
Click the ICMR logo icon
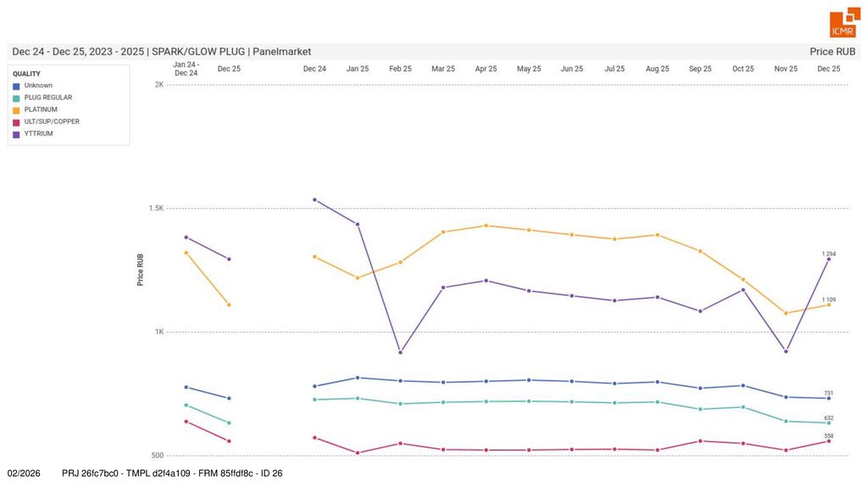click(x=843, y=23)
